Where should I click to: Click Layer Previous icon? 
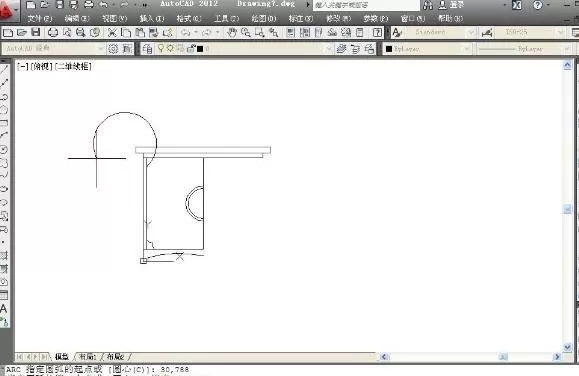(x=355, y=48)
